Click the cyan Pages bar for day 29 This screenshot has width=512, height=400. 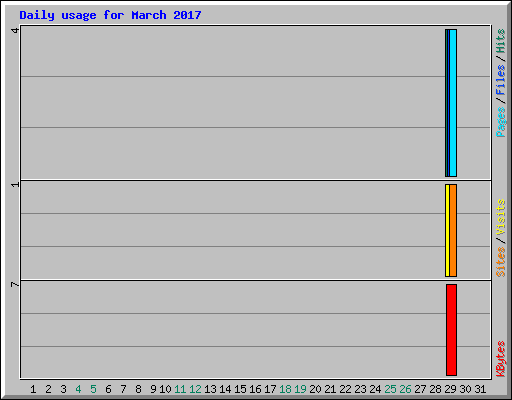coord(453,103)
